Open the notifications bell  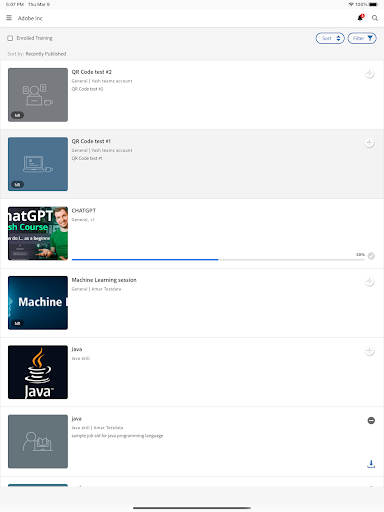[x=360, y=18]
